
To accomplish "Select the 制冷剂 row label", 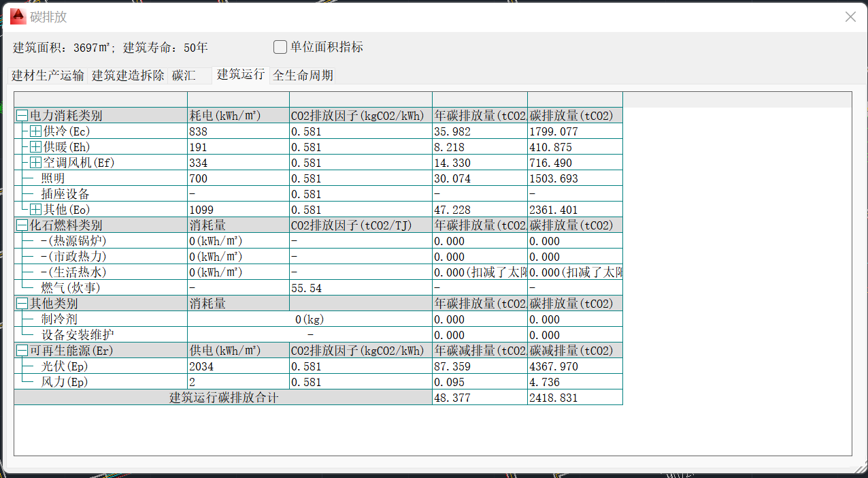I will pyautogui.click(x=59, y=319).
